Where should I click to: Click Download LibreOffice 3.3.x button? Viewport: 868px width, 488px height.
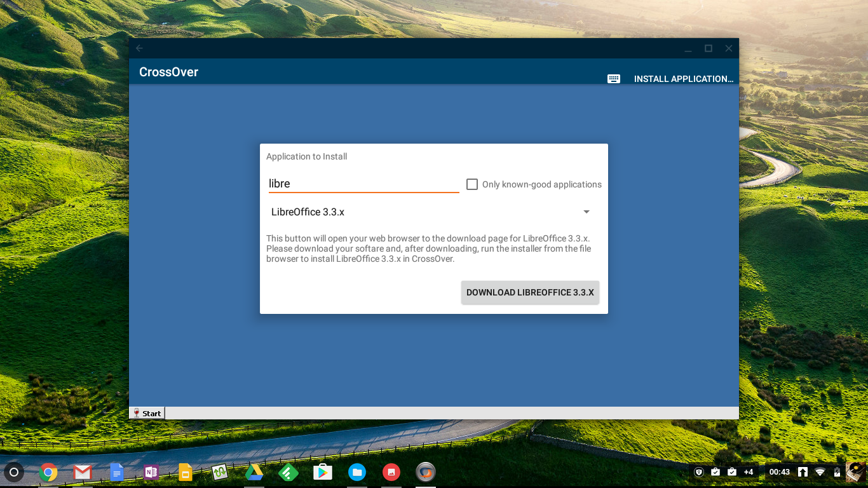tap(530, 292)
